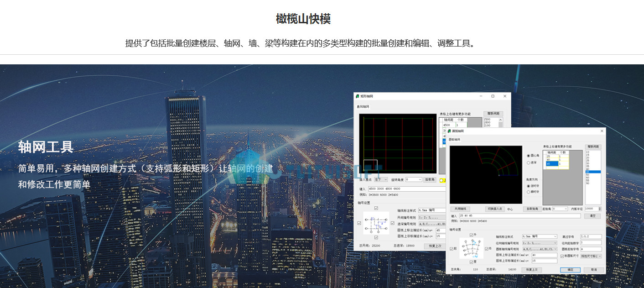Click the 跳过字母 field
This screenshot has width=644, height=288.
[591, 236]
